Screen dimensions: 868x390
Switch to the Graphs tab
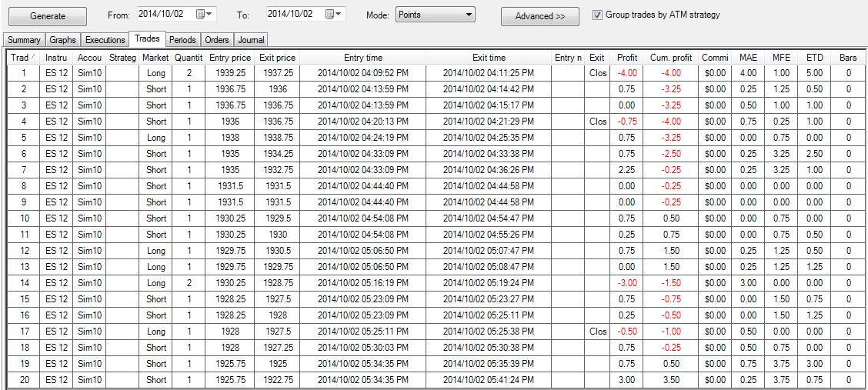63,40
